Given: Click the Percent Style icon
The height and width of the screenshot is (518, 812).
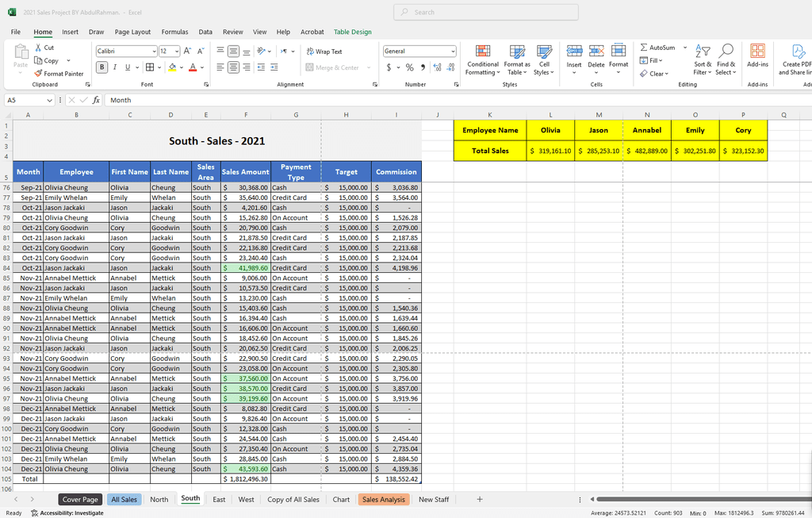Looking at the screenshot, I should tap(409, 67).
